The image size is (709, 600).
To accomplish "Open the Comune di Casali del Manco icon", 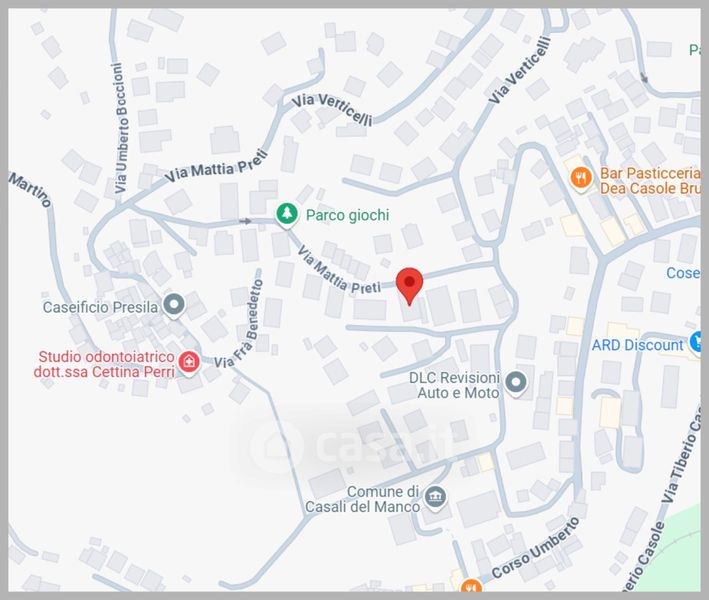I will [435, 498].
